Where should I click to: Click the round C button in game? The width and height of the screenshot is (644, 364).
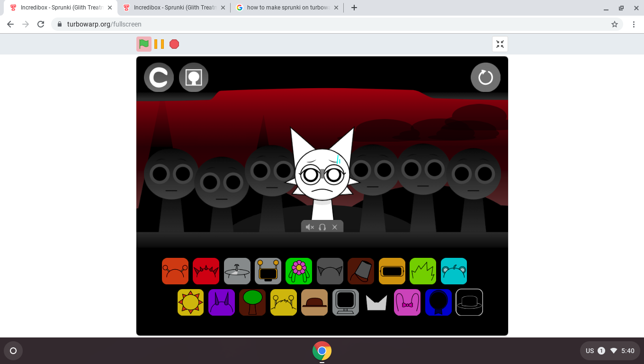point(159,77)
